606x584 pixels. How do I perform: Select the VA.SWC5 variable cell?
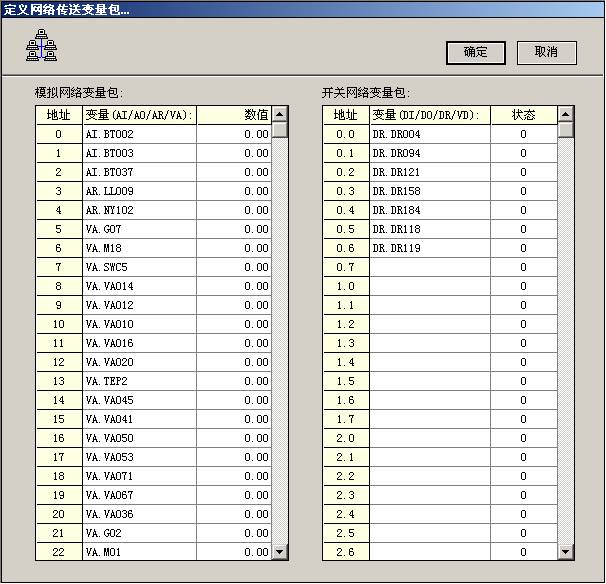[139, 267]
